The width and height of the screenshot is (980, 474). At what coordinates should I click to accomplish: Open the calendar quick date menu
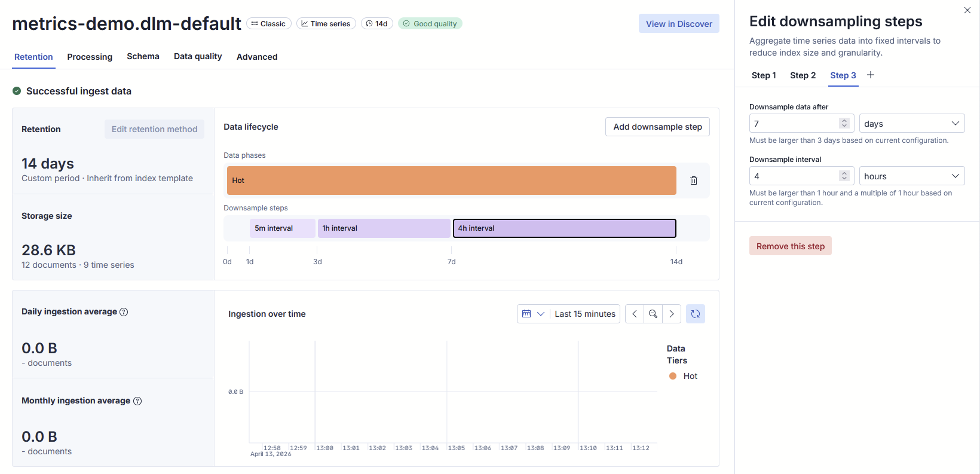533,314
